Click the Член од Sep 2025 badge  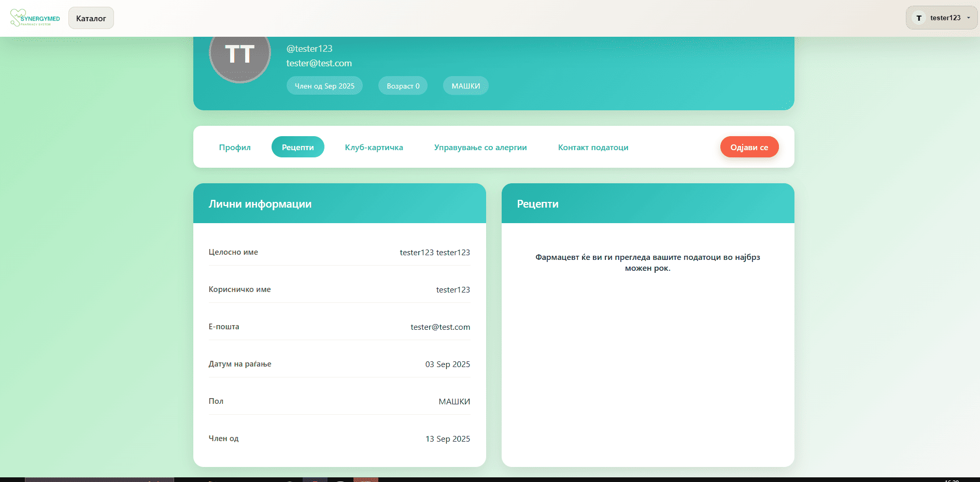324,86
